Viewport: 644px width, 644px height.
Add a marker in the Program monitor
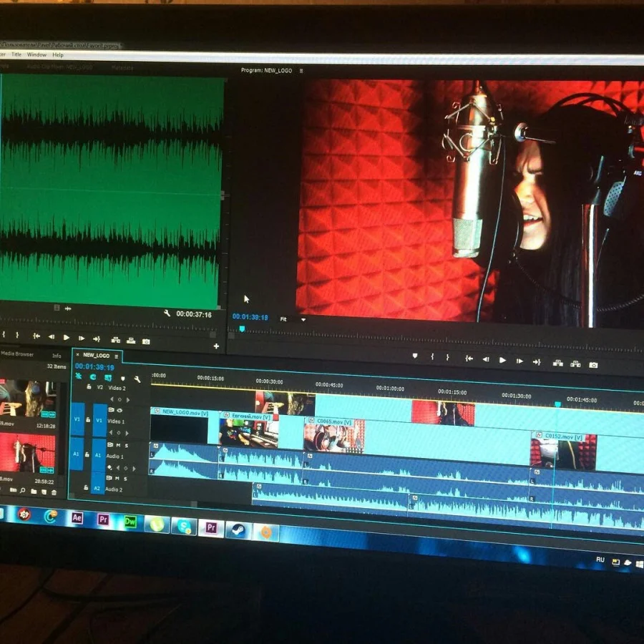coord(414,356)
